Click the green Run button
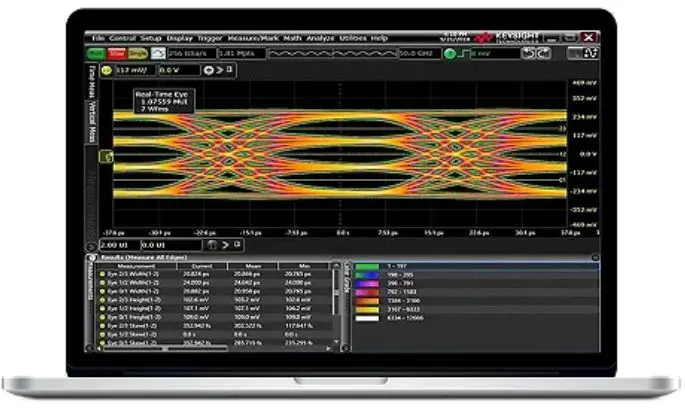This screenshot has width=685, height=414. pyautogui.click(x=96, y=54)
